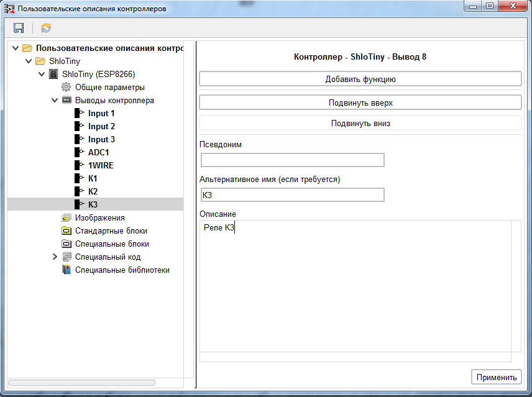
Task: Select K2 pin in the tree
Action: coord(93,191)
